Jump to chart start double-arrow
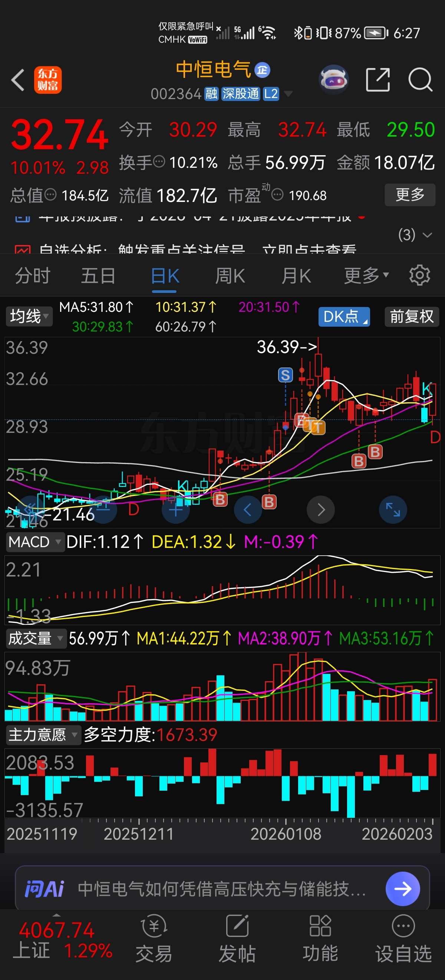 point(30,510)
